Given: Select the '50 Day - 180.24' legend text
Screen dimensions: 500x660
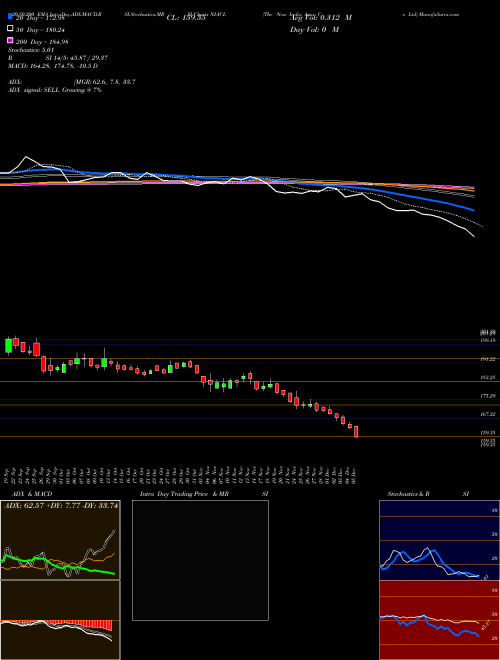Looking at the screenshot, I should (x=40, y=30).
